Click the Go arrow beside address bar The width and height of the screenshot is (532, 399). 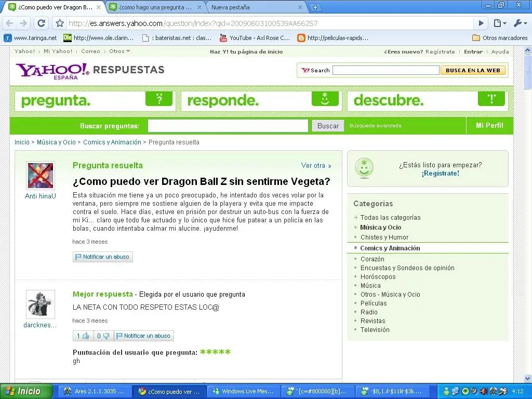point(481,23)
